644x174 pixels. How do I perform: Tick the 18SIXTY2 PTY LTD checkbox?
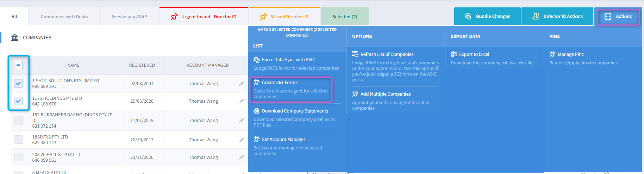pos(18,140)
